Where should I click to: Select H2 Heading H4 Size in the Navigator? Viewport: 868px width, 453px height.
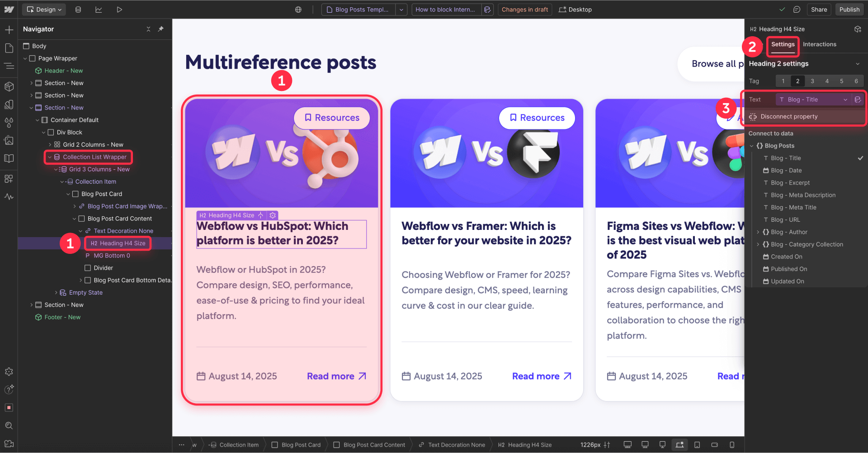tap(118, 243)
